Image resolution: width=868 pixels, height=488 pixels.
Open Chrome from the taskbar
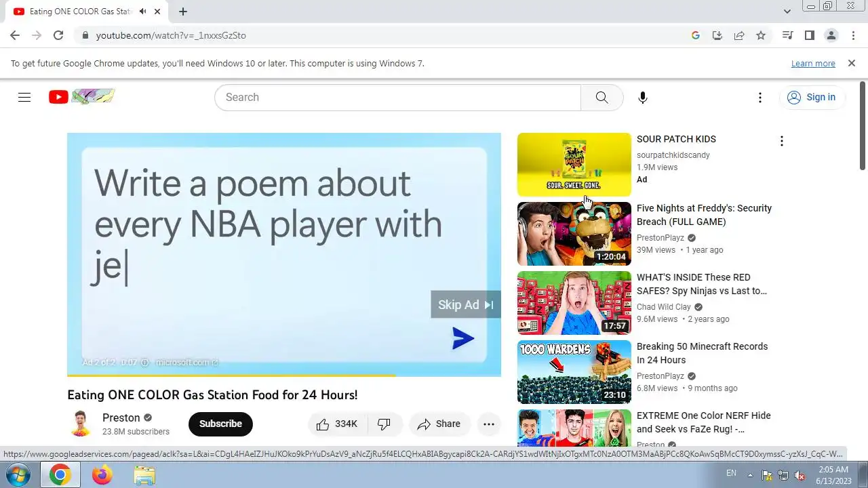pyautogui.click(x=60, y=475)
